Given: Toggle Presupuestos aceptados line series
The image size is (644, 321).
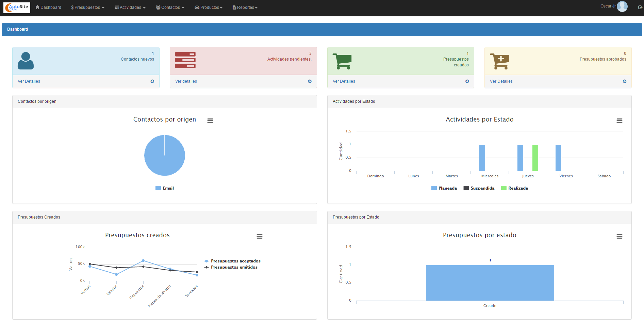Looking at the screenshot, I should click(232, 261).
